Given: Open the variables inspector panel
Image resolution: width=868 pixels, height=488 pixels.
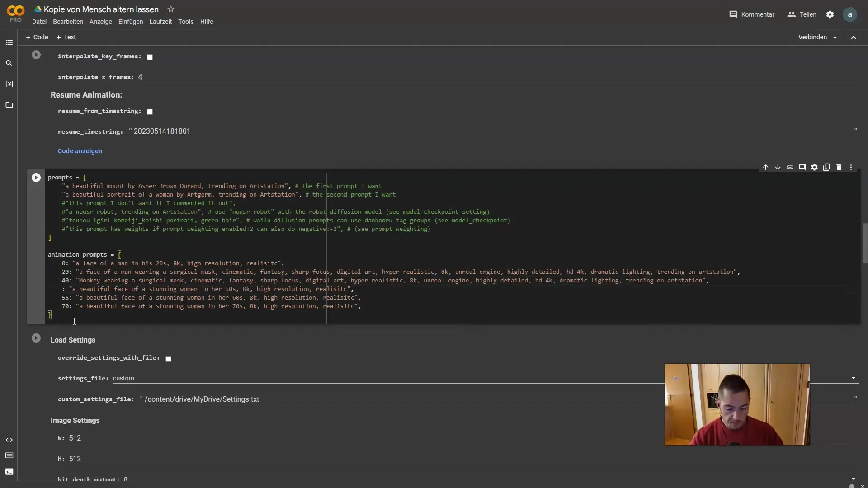Looking at the screenshot, I should click(x=9, y=84).
